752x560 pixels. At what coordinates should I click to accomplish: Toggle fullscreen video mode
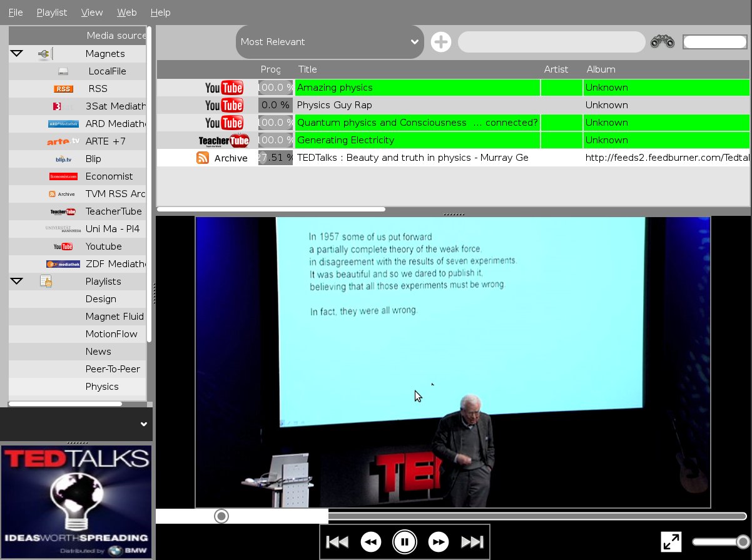[x=671, y=542]
